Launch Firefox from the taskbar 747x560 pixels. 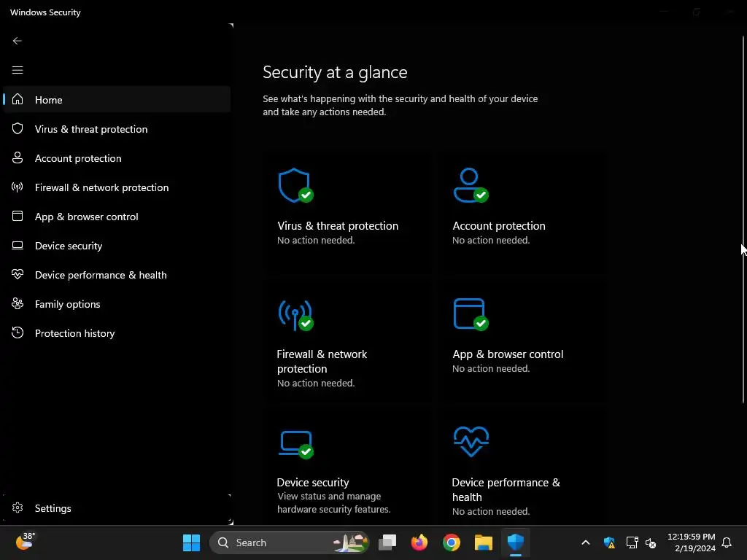[x=419, y=542]
